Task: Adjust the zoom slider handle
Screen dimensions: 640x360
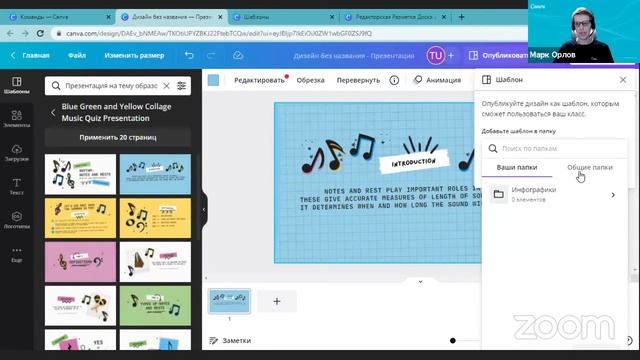Action: tap(453, 340)
